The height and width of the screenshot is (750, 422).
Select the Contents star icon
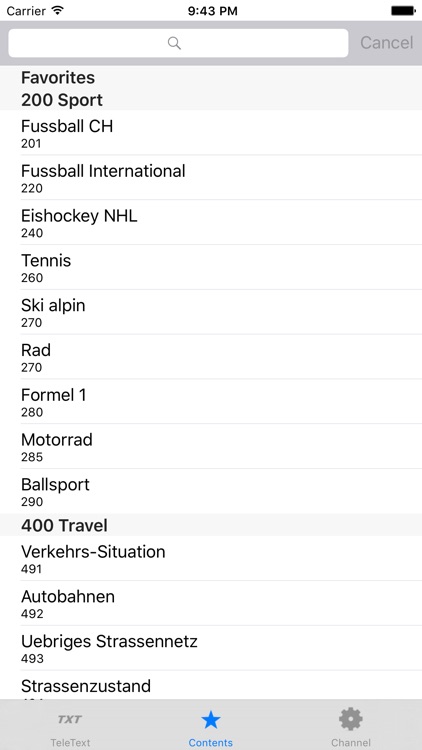point(211,719)
